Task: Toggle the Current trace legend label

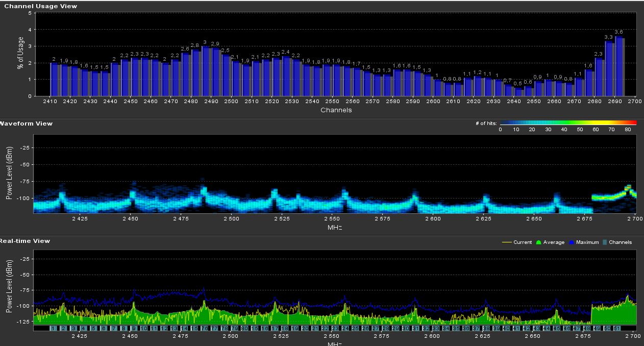Action: click(x=523, y=242)
